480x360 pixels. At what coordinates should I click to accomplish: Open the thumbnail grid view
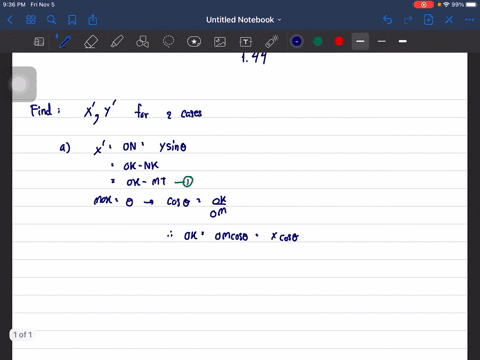click(31, 20)
